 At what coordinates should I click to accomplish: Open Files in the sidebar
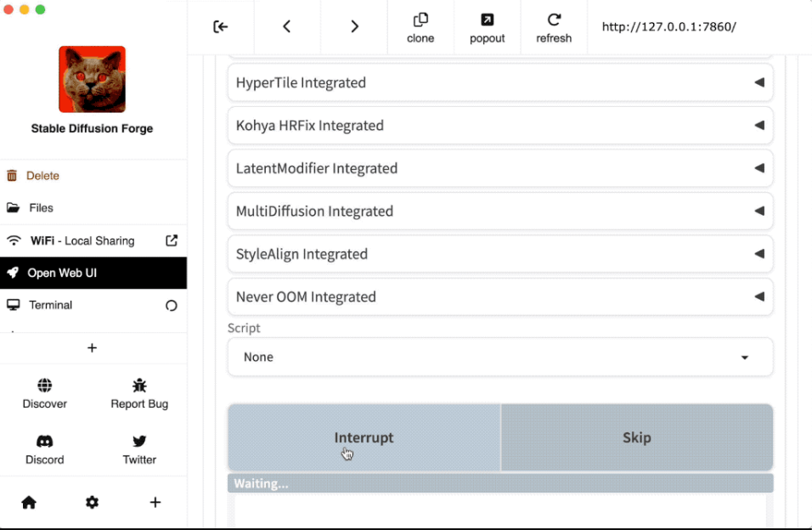pyautogui.click(x=41, y=208)
